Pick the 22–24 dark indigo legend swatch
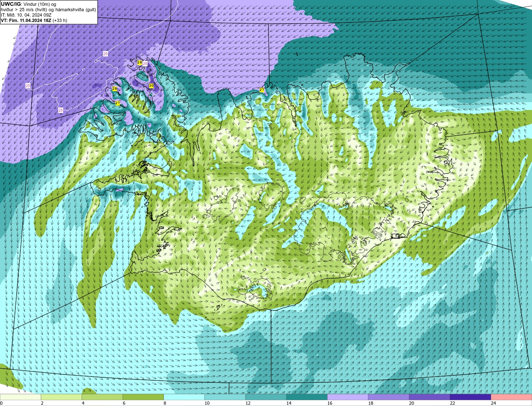532x406 pixels. coord(470,397)
